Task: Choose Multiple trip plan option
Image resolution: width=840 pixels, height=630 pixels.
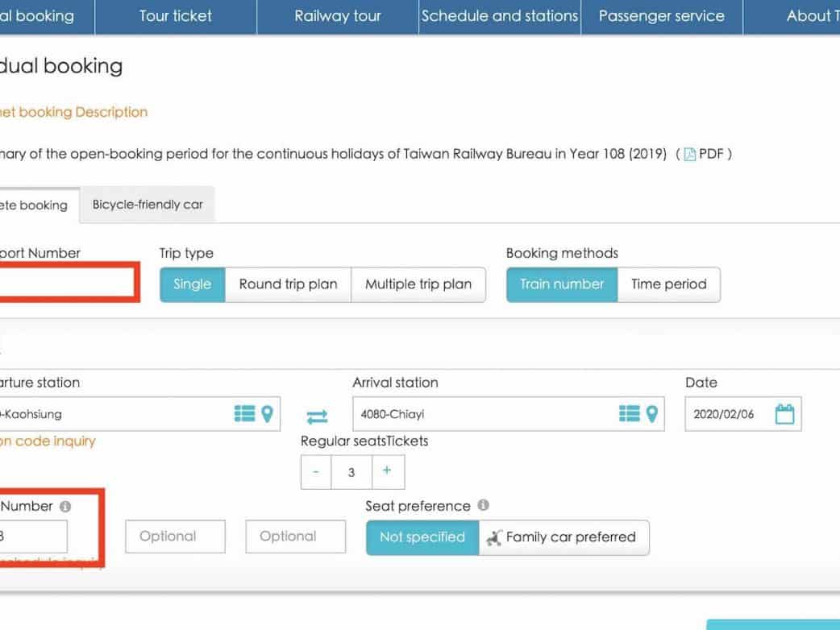Action: pos(418,284)
